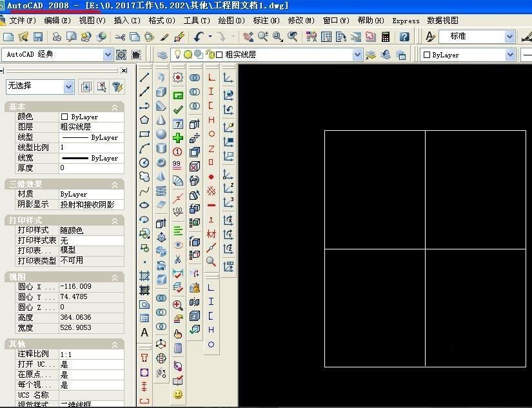Click the Match Properties brush icon
This screenshot has width=532, height=408.
pos(164,37)
